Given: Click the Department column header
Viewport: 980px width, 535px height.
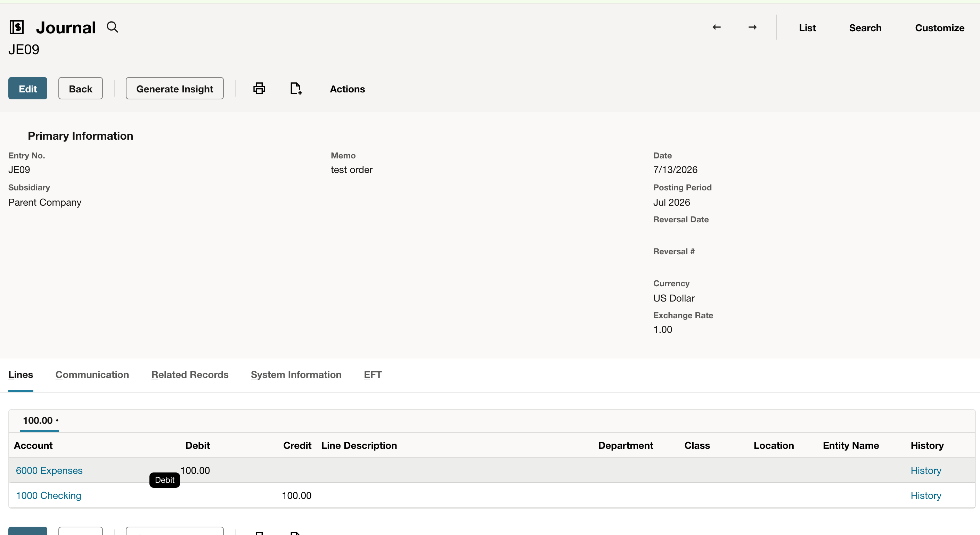Looking at the screenshot, I should point(626,445).
